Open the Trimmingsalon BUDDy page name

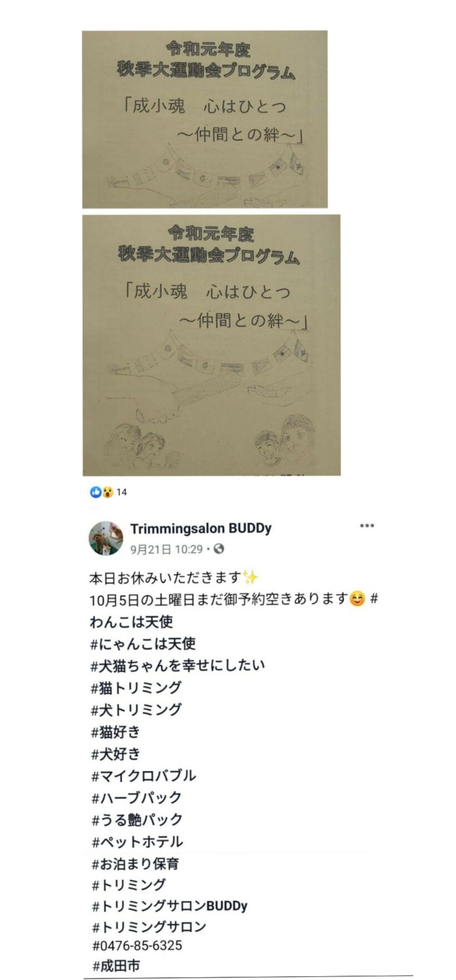pyautogui.click(x=201, y=528)
